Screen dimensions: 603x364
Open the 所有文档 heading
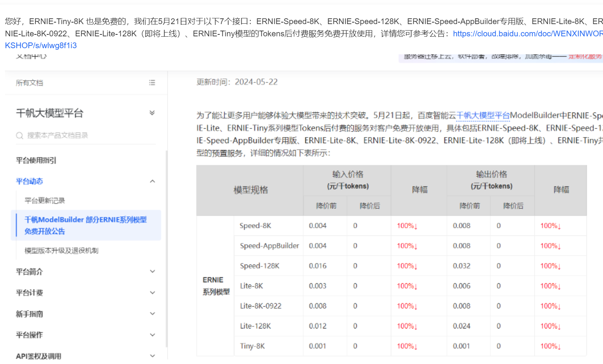coord(29,83)
